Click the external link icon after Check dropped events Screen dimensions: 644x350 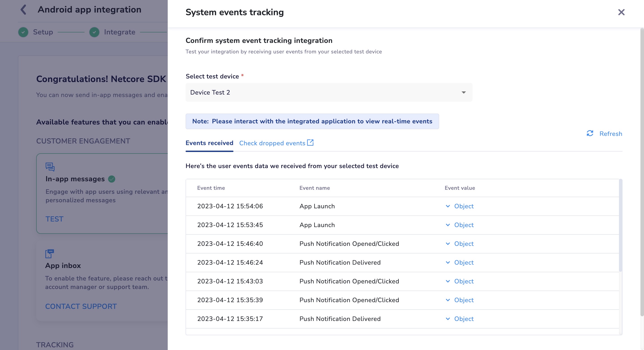coord(310,143)
